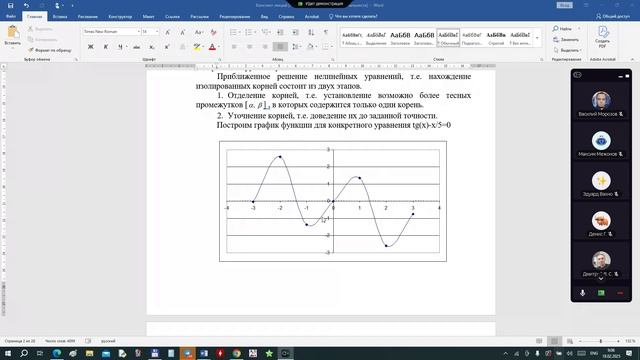This screenshot has height=360, width=640.
Task: Center-align the paragraph text
Action: tap(249, 47)
